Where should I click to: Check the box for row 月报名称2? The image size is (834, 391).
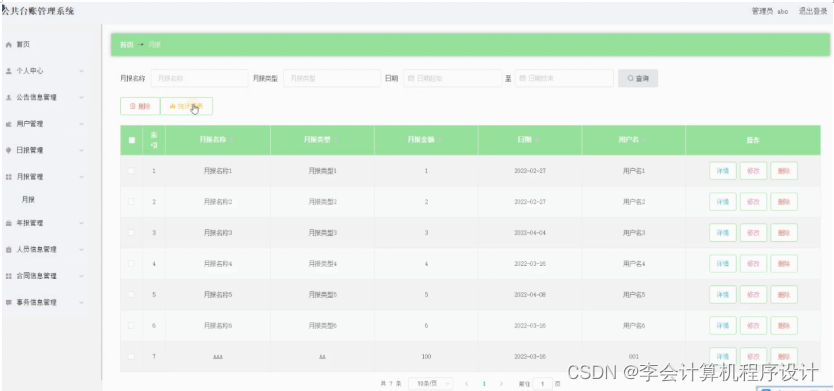tap(131, 202)
